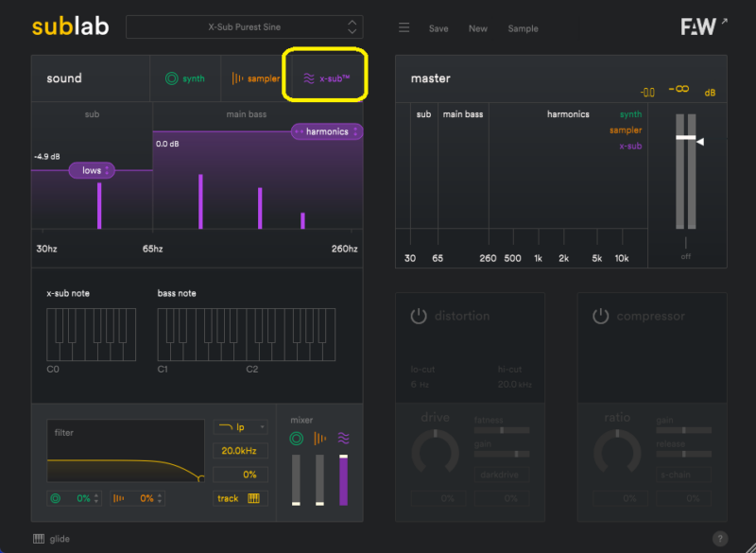Expand the harmonics selector
Image resolution: width=756 pixels, height=553 pixels.
coord(327,131)
